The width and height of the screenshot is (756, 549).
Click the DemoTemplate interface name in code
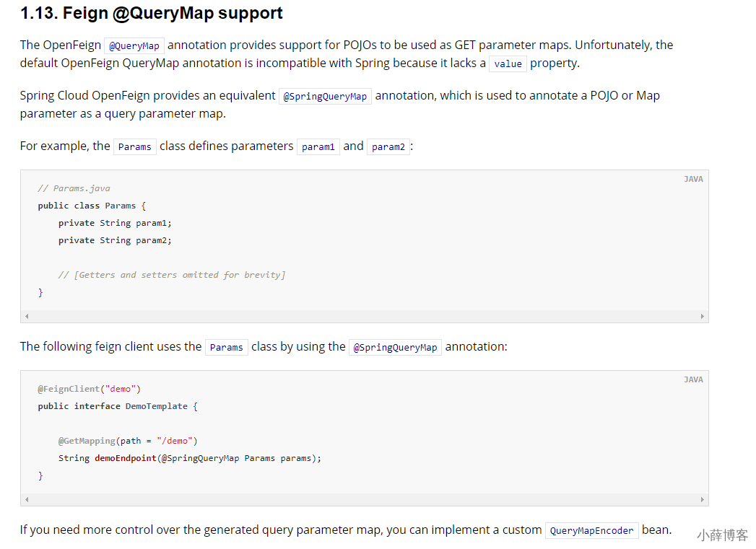coord(156,406)
